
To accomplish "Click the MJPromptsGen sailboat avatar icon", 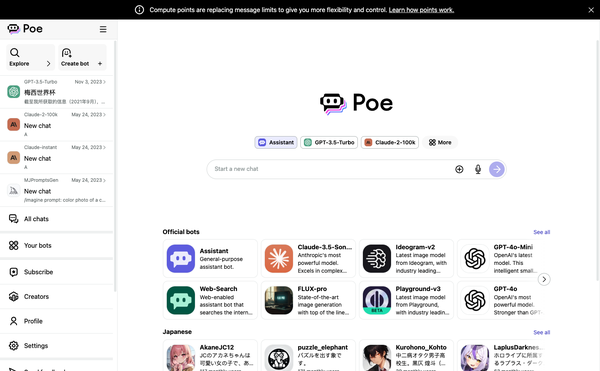I will (14, 190).
